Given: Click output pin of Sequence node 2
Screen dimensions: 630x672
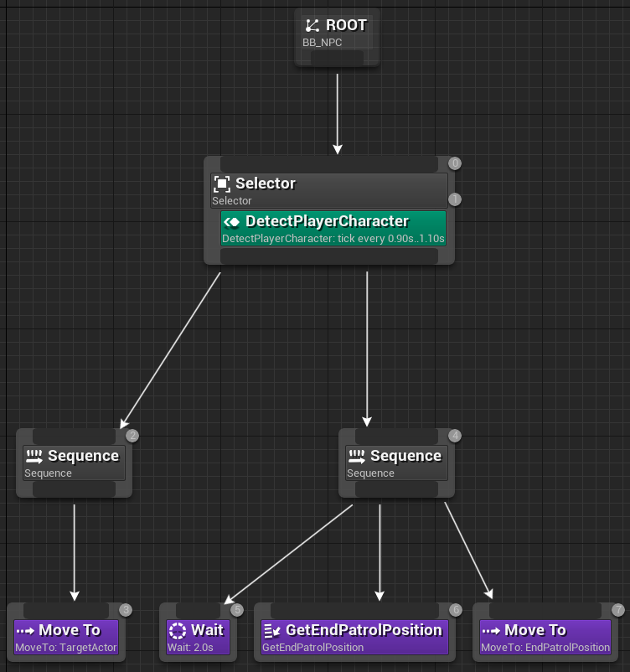Looking at the screenshot, I should click(x=75, y=489).
